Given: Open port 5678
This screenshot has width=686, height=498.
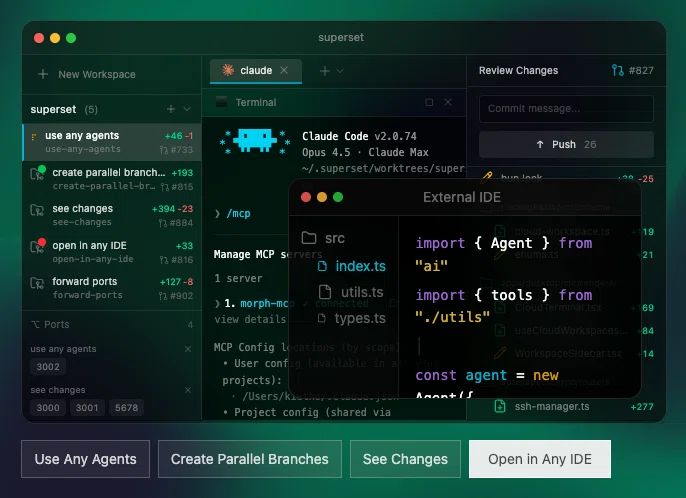Looking at the screenshot, I should click(126, 408).
